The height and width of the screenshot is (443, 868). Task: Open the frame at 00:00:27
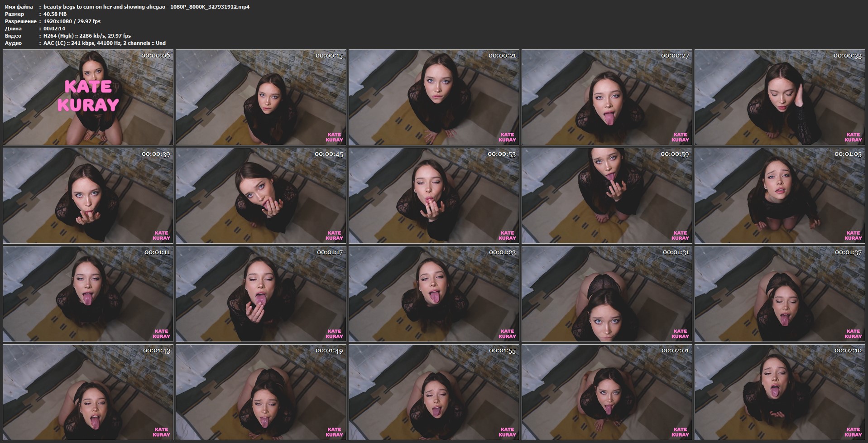[607, 97]
